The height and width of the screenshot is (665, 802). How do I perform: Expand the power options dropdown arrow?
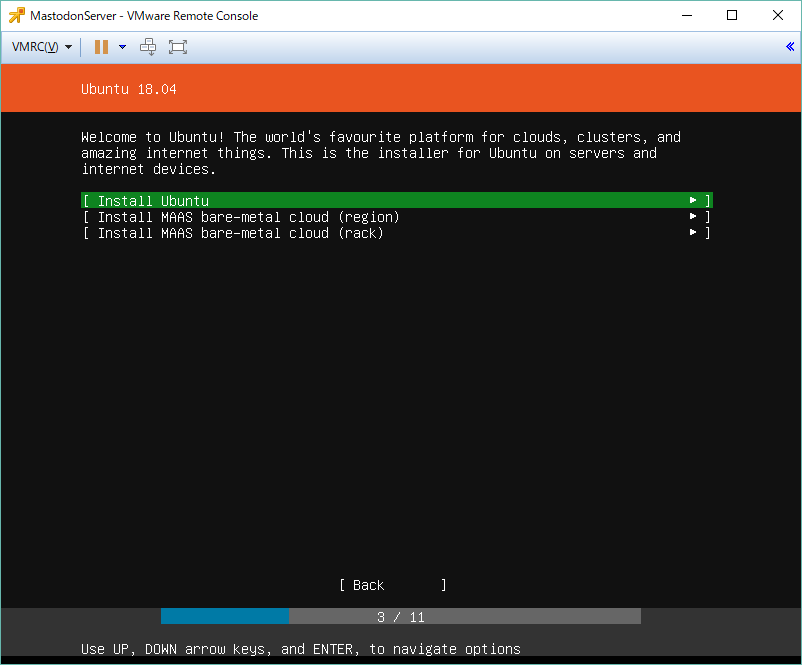point(122,47)
